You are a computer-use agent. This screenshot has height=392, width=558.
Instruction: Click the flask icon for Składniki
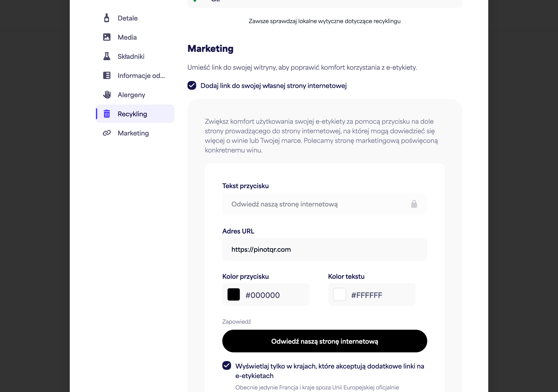click(107, 56)
